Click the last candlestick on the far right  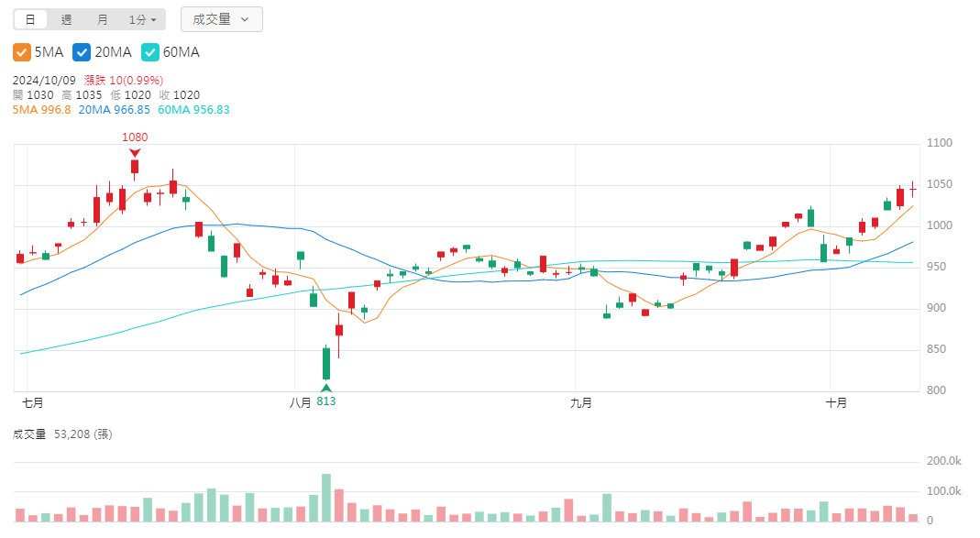[913, 190]
